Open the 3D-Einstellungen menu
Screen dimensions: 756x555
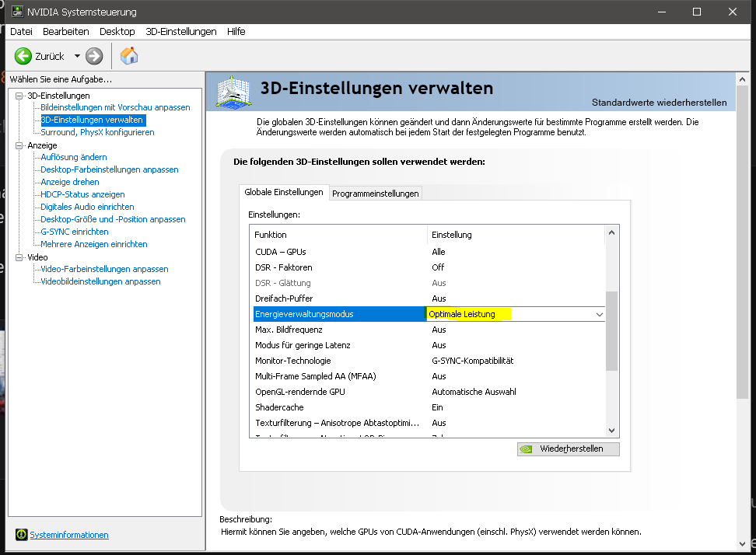180,32
